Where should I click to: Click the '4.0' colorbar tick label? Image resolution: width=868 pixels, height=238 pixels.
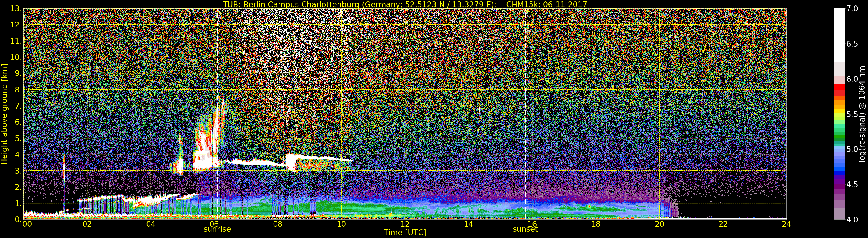[852, 220]
